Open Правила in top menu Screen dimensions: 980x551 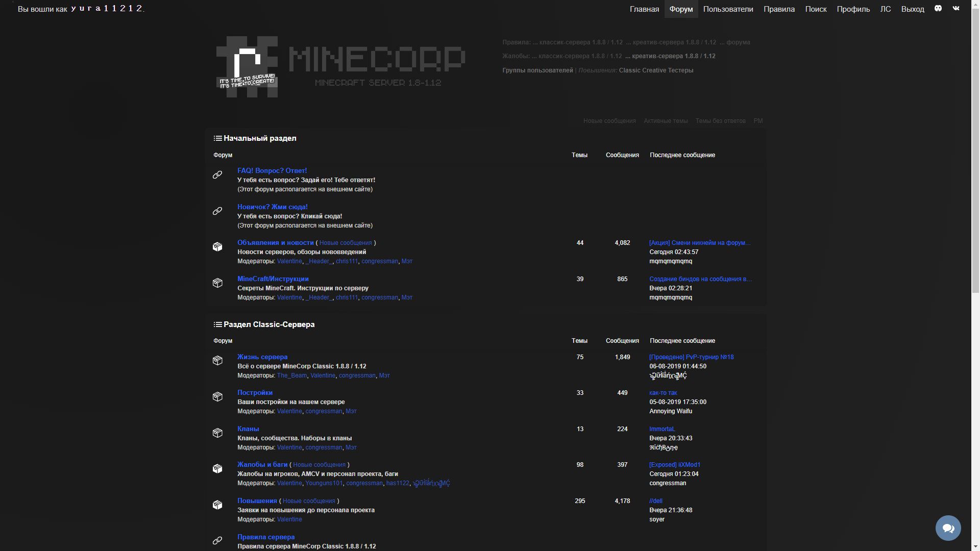pyautogui.click(x=779, y=9)
